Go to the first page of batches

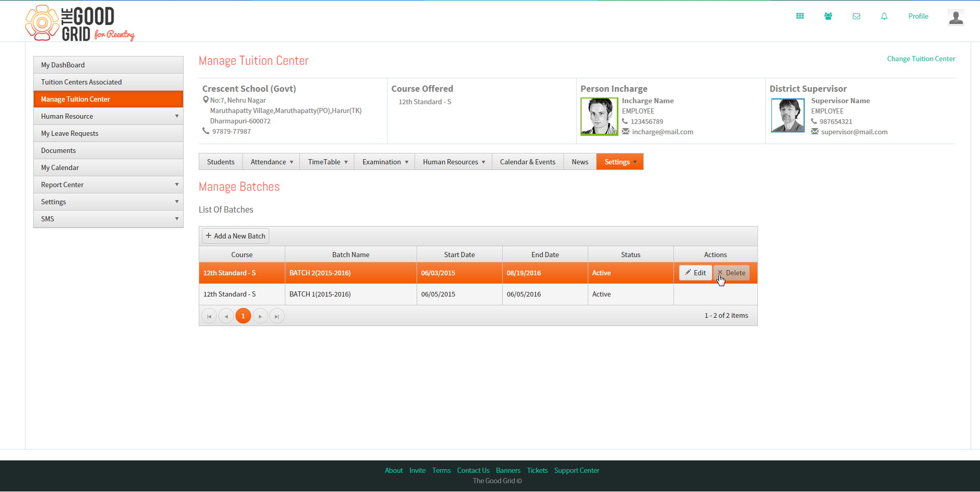tap(209, 316)
